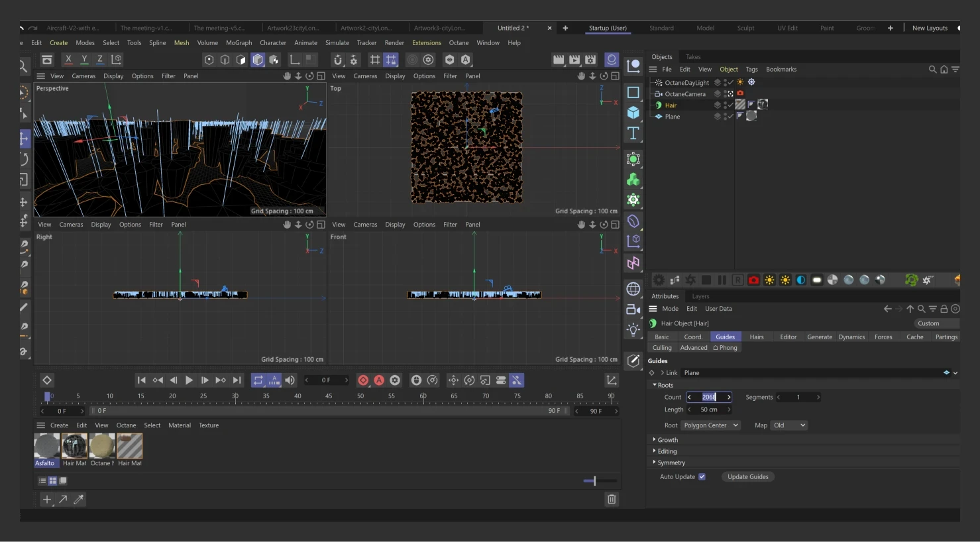Adjust the material thumbnail size slider
980x542 pixels.
[x=594, y=481]
